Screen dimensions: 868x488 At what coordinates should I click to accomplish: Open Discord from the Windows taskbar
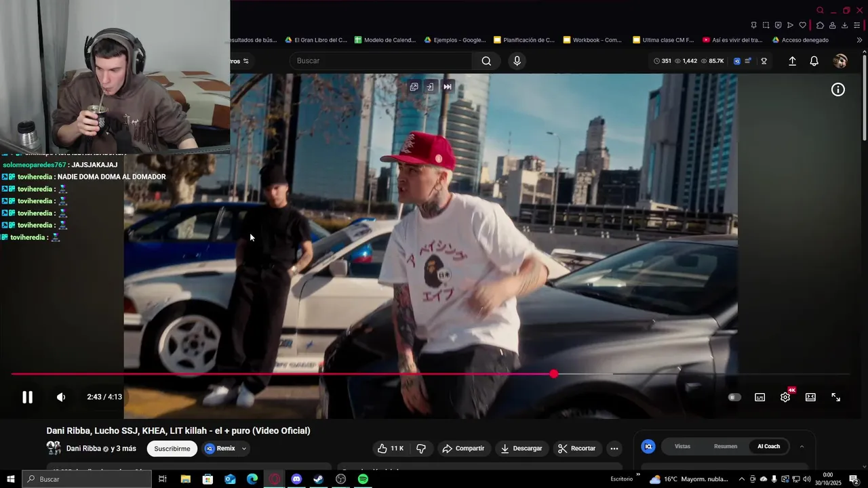(x=296, y=479)
